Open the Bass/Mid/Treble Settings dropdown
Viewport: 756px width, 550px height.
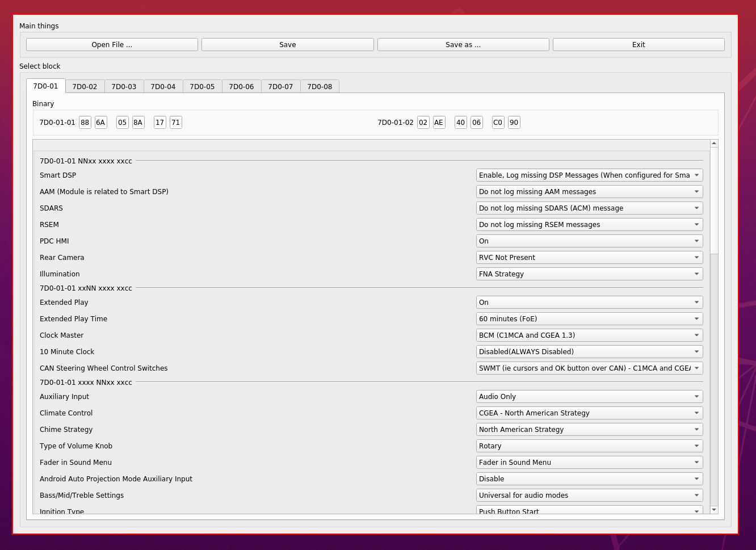589,496
